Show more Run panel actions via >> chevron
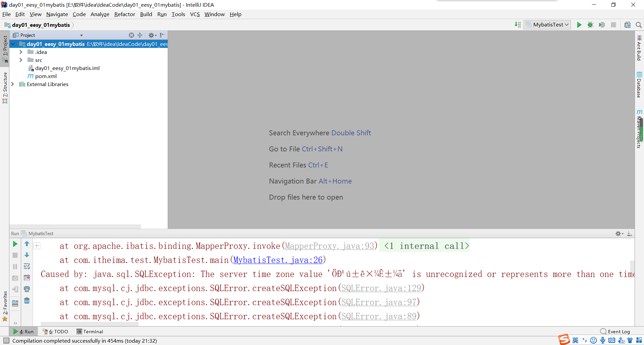This screenshot has height=345, width=644. tap(15, 323)
